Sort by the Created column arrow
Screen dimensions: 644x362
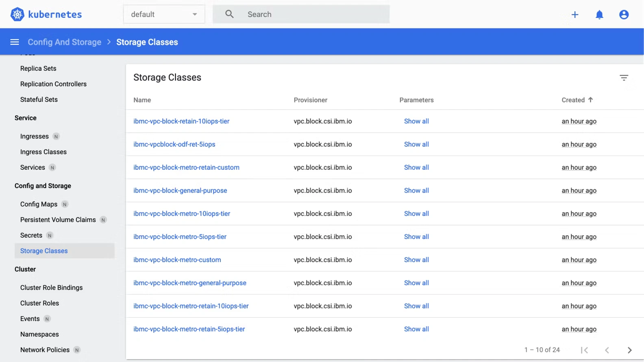pyautogui.click(x=590, y=100)
